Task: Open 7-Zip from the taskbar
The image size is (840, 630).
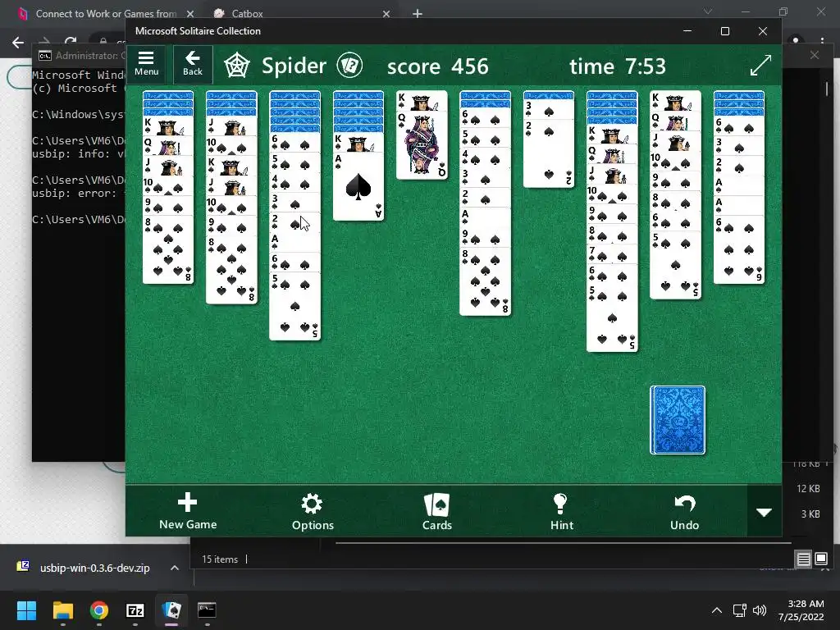Action: click(135, 610)
